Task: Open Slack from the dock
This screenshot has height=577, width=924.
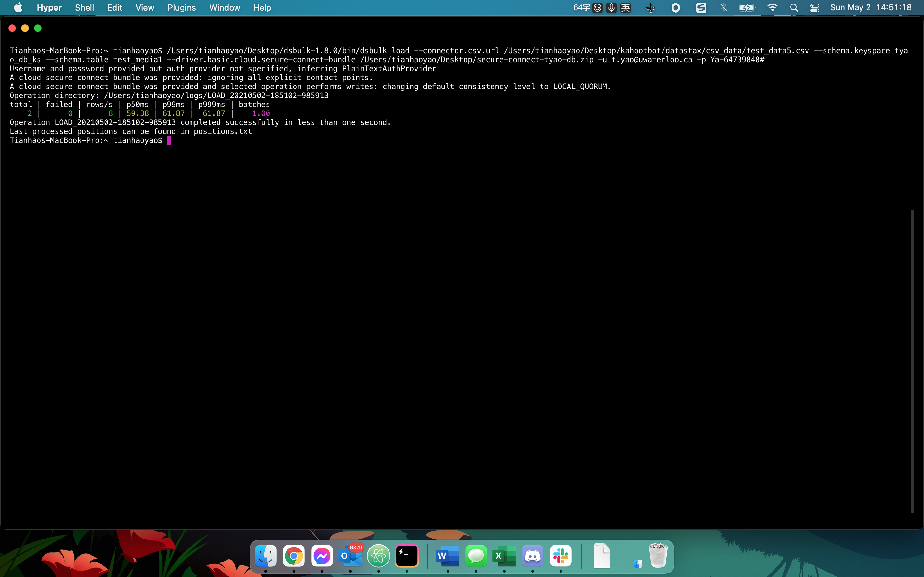Action: point(560,556)
